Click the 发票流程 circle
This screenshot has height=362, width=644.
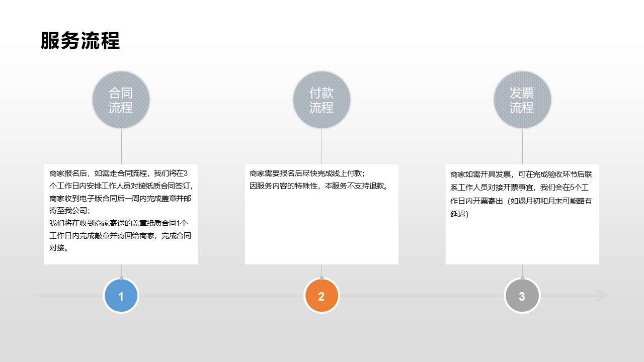(522, 100)
